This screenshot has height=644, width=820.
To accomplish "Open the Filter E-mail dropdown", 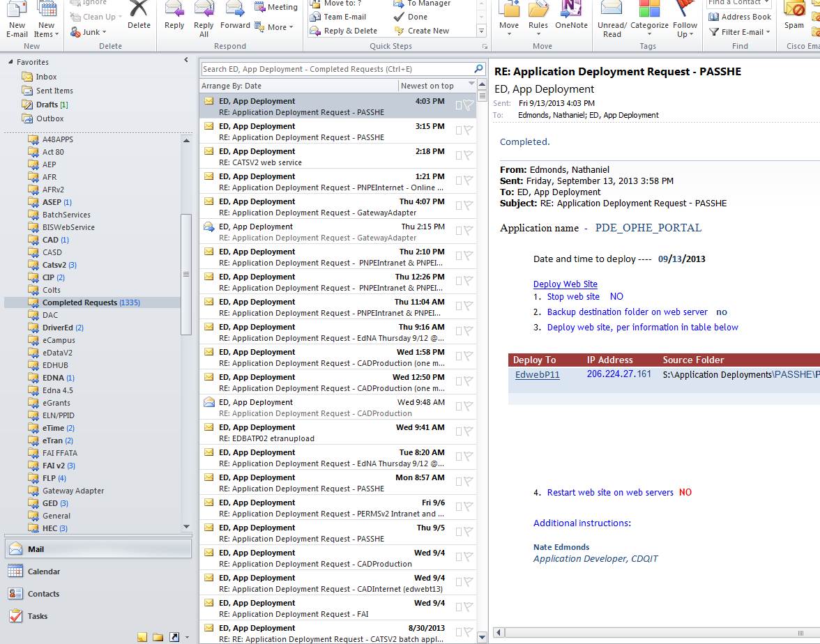I will 740,32.
